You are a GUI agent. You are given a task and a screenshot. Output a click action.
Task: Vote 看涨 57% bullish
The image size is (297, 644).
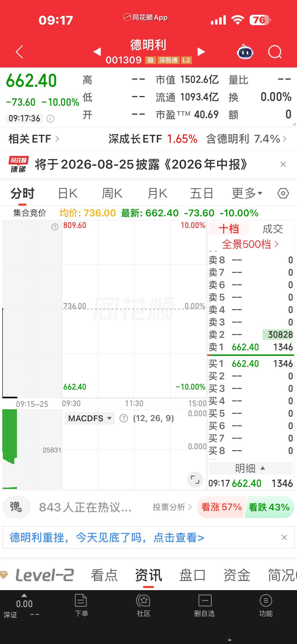click(221, 507)
